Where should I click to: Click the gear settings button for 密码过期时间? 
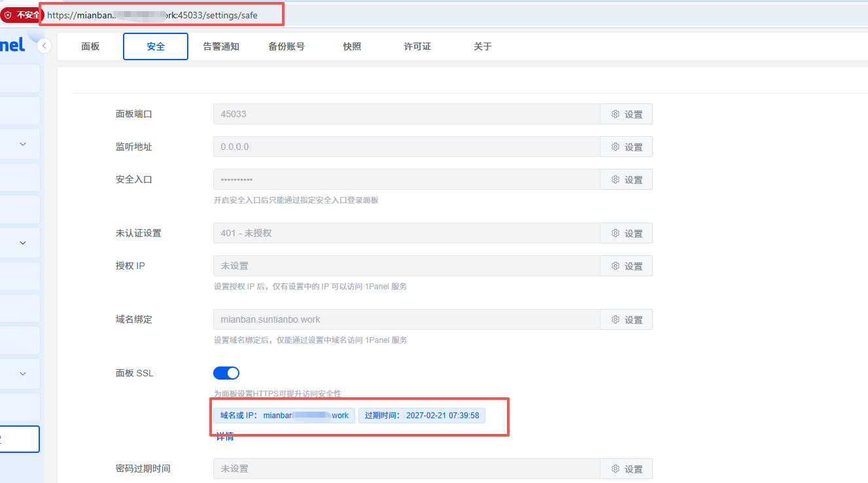point(626,469)
